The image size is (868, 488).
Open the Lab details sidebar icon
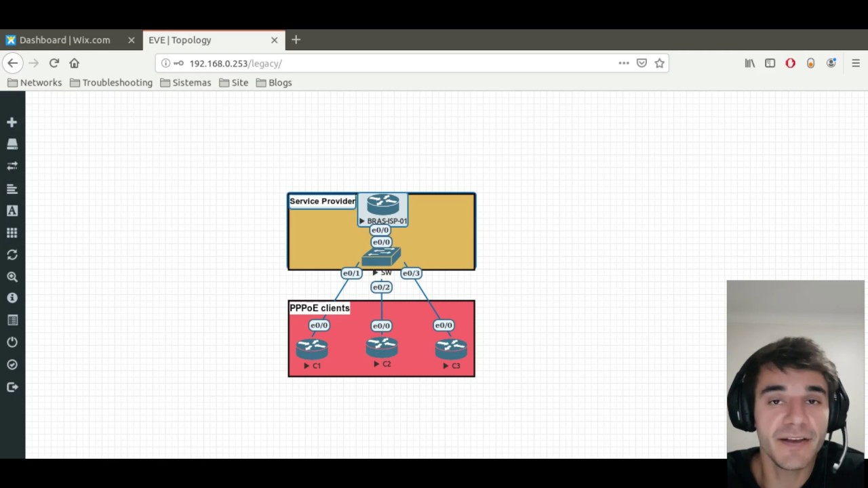pyautogui.click(x=12, y=320)
